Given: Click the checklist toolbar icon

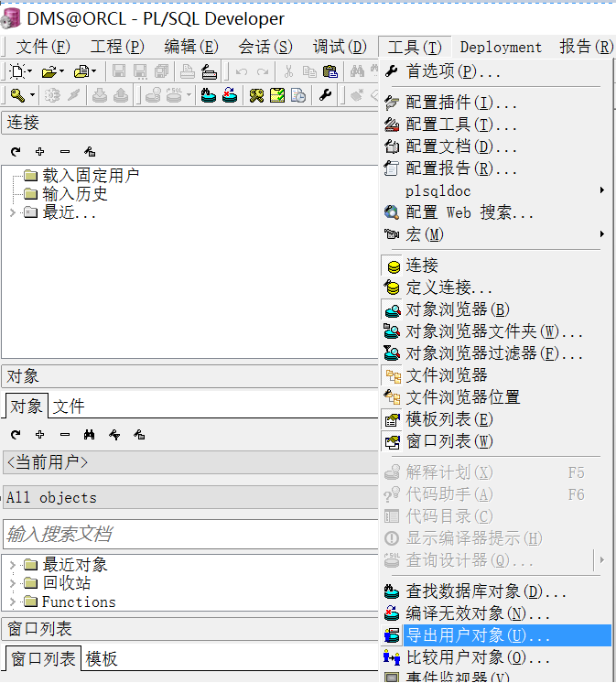Looking at the screenshot, I should pos(277,95).
